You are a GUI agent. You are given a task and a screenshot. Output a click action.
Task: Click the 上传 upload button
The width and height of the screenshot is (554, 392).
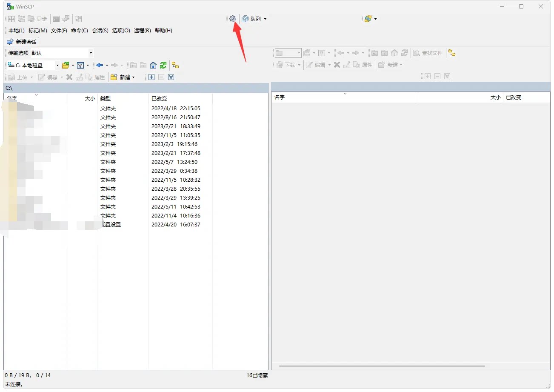(x=18, y=77)
